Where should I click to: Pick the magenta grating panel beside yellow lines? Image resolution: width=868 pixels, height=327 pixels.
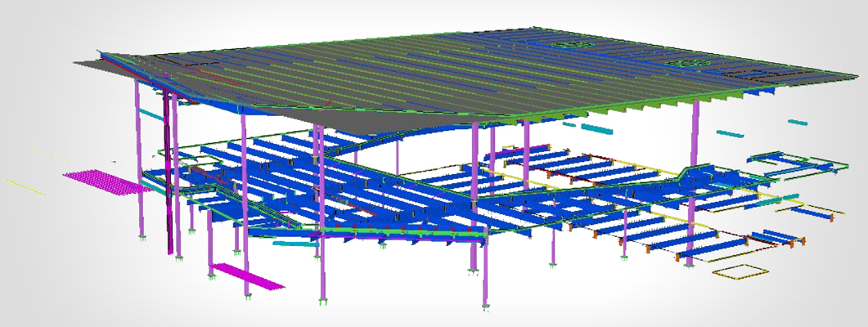click(107, 181)
